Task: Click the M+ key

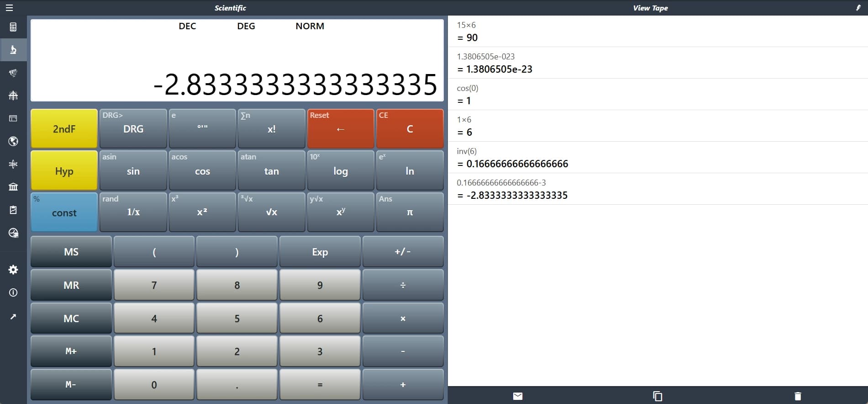Action: pos(71,351)
